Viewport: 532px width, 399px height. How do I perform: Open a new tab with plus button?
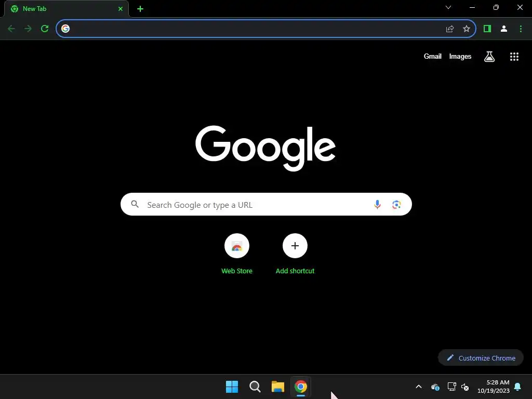[x=140, y=9]
